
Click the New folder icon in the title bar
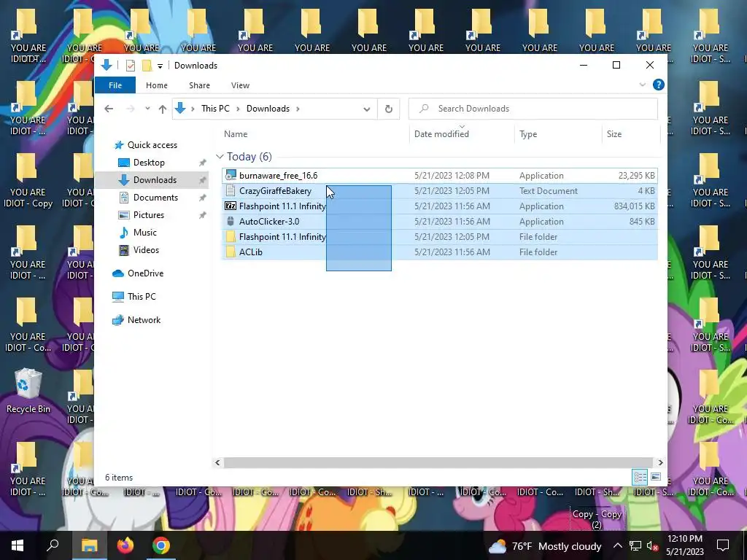(x=147, y=66)
